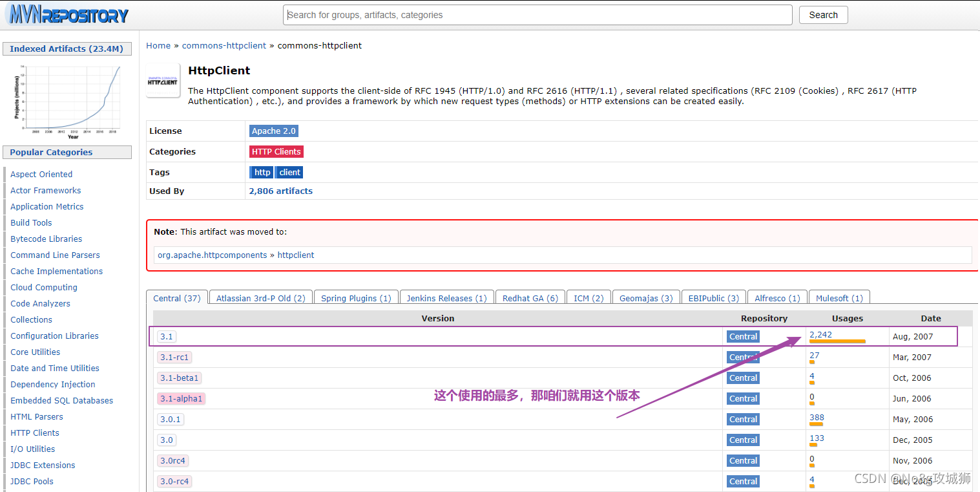The width and height of the screenshot is (980, 492).
Task: Click Central badge in the 3.1-beta1 row
Action: point(743,378)
